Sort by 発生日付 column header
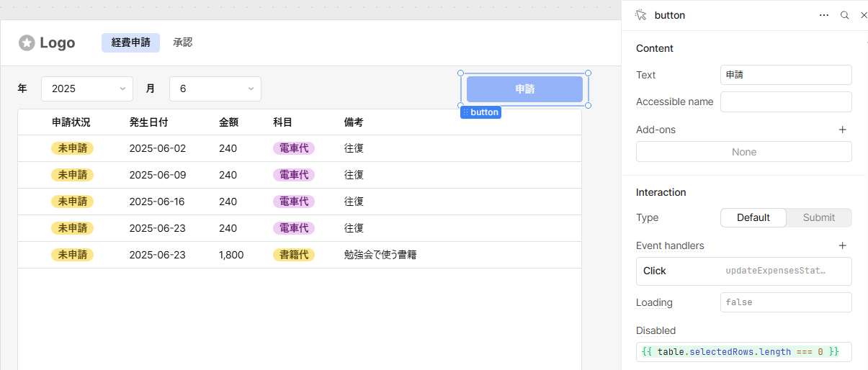The width and height of the screenshot is (868, 370). [148, 122]
